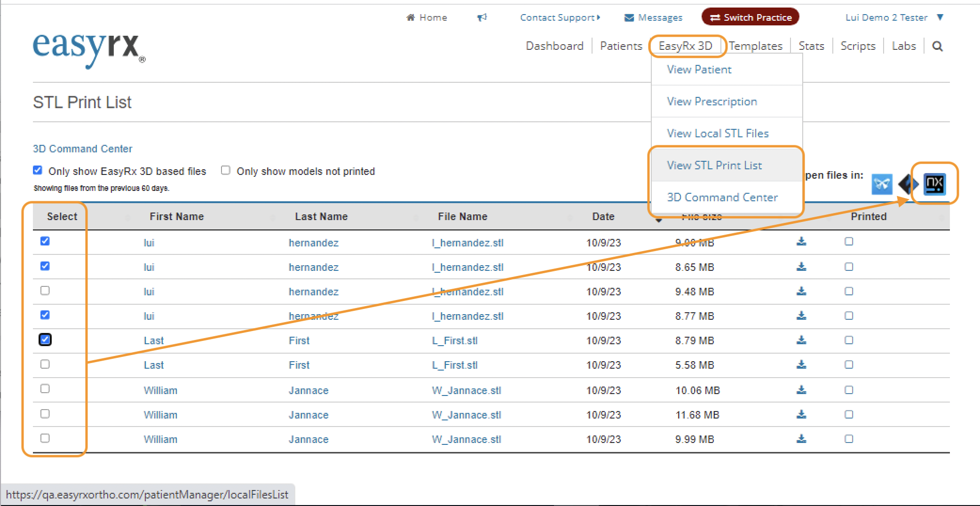Open the Dashboard menu

(x=555, y=46)
